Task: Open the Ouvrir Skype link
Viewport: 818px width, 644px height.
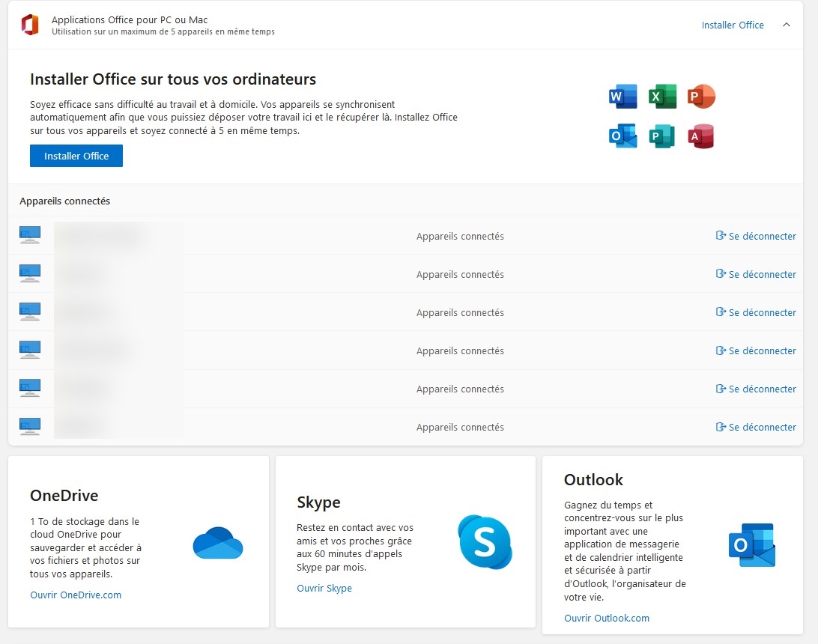Action: pyautogui.click(x=324, y=589)
